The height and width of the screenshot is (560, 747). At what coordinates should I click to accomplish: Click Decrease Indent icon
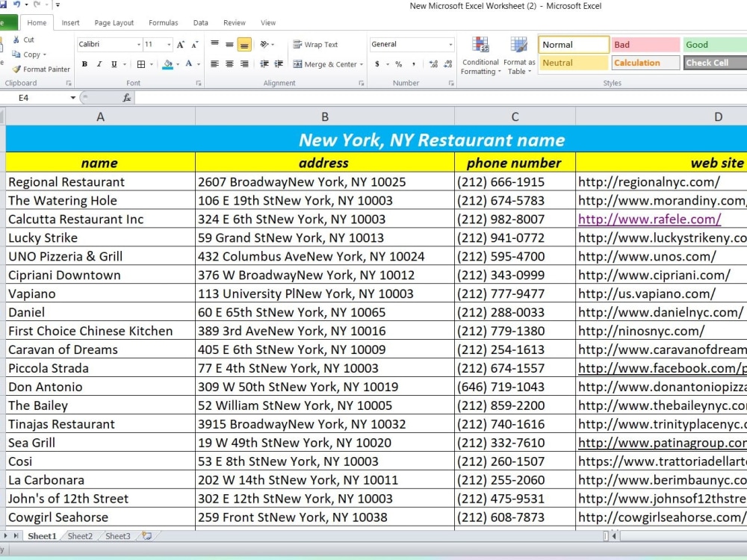click(264, 63)
